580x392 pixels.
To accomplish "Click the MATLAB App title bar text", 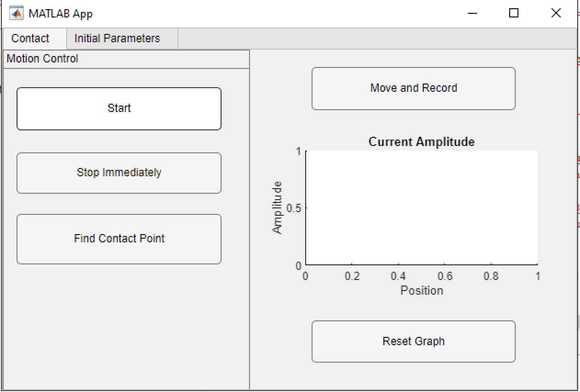I will coord(61,13).
